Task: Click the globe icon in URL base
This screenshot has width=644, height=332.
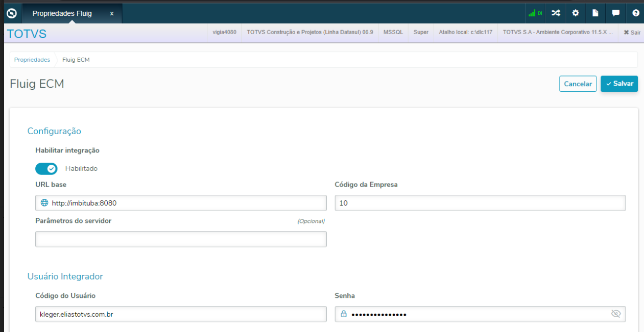Action: [x=44, y=203]
